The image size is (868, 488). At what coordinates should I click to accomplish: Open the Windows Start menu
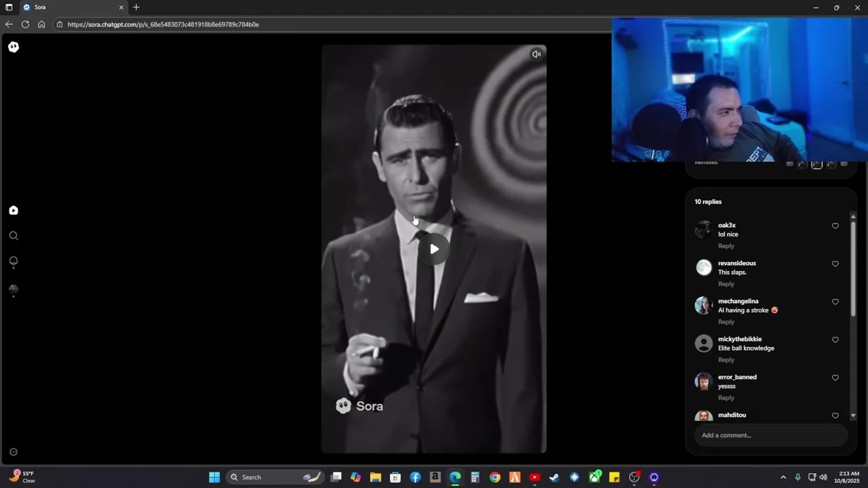214,477
